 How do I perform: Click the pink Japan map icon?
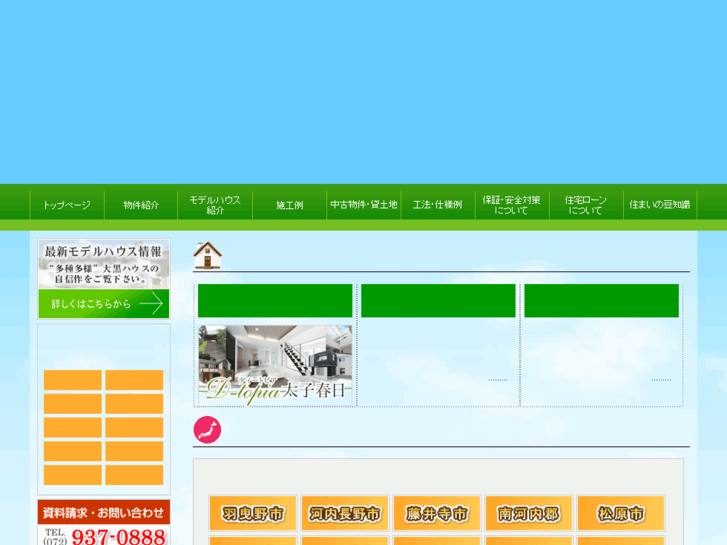tap(207, 430)
